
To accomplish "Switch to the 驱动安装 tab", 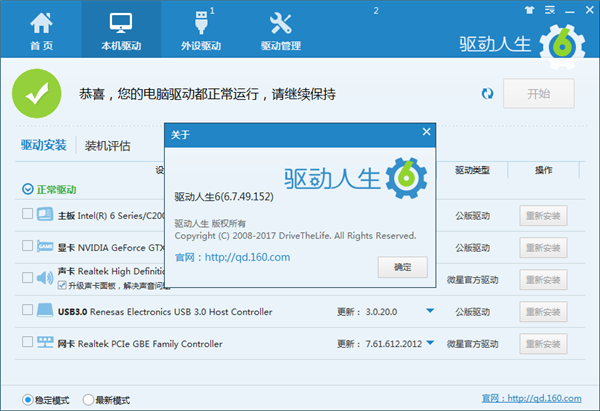I will 44,146.
